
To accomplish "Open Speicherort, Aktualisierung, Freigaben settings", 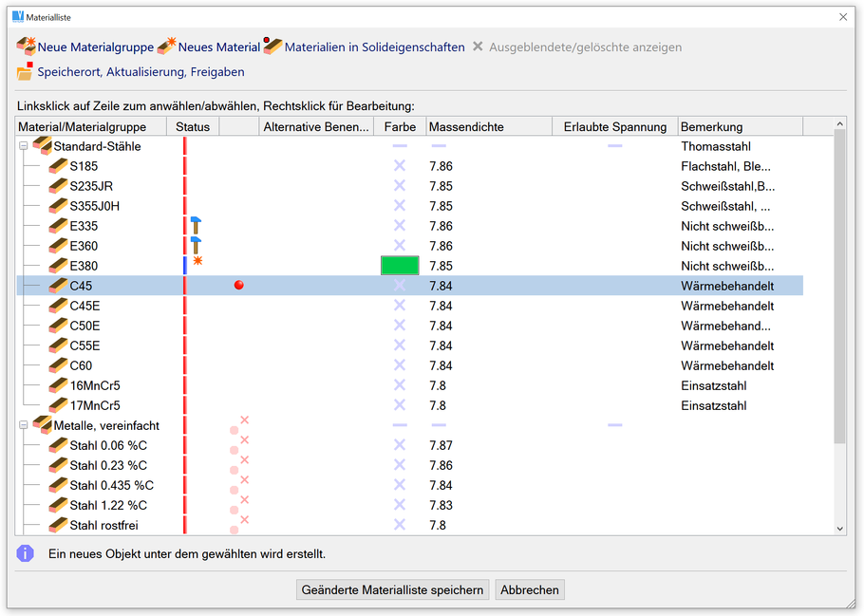I will 26,71.
